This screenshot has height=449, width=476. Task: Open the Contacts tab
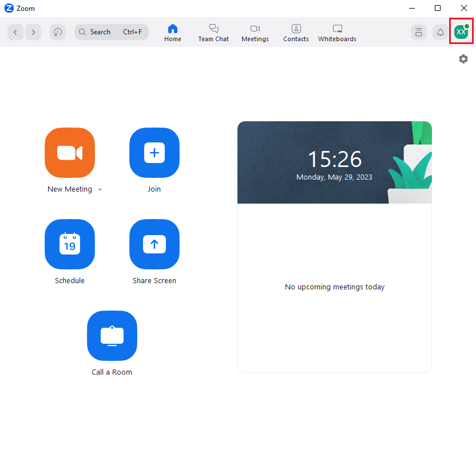[296, 33]
